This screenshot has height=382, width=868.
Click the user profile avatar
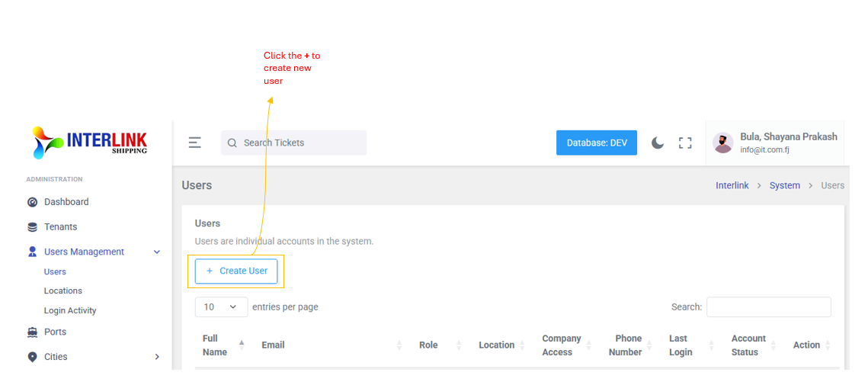[x=722, y=143]
